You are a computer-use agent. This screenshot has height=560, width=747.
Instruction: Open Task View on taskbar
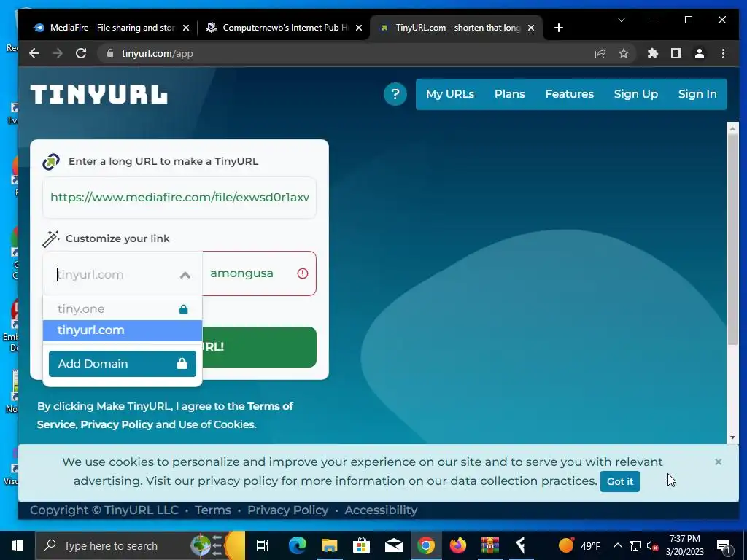point(262,545)
